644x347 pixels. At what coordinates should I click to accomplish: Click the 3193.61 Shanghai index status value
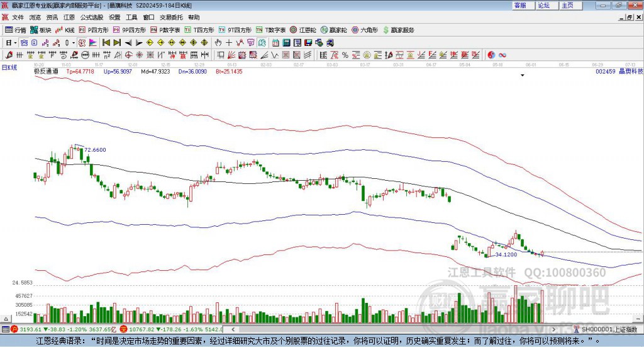point(30,329)
